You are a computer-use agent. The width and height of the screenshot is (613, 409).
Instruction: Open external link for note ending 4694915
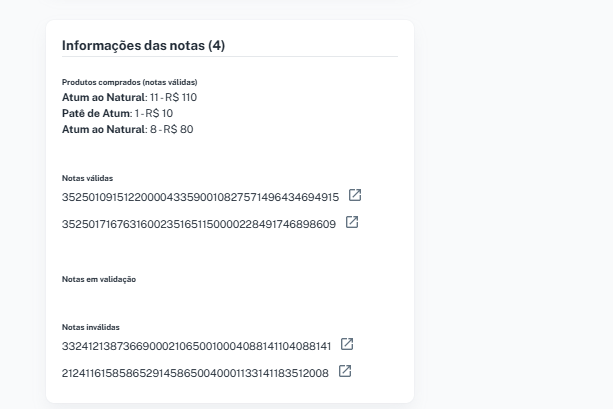(x=355, y=195)
